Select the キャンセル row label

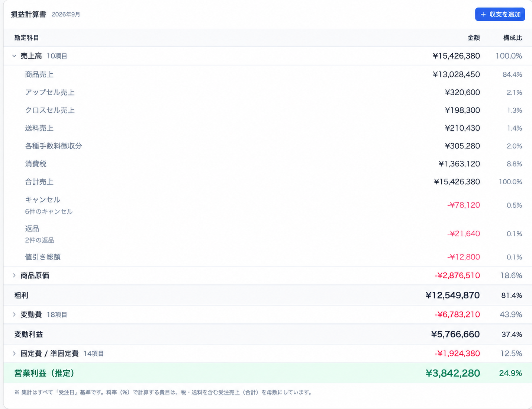click(42, 199)
